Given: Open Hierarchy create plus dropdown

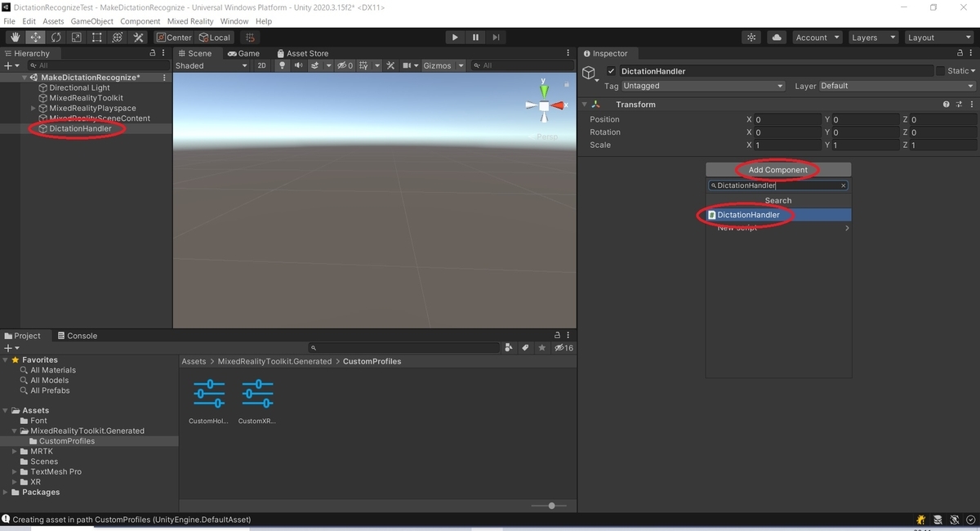Looking at the screenshot, I should (11, 65).
